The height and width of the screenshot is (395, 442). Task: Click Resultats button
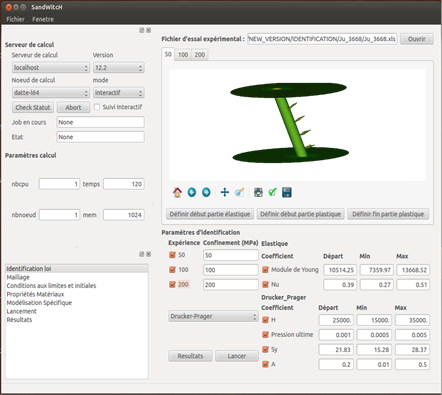pyautogui.click(x=190, y=356)
